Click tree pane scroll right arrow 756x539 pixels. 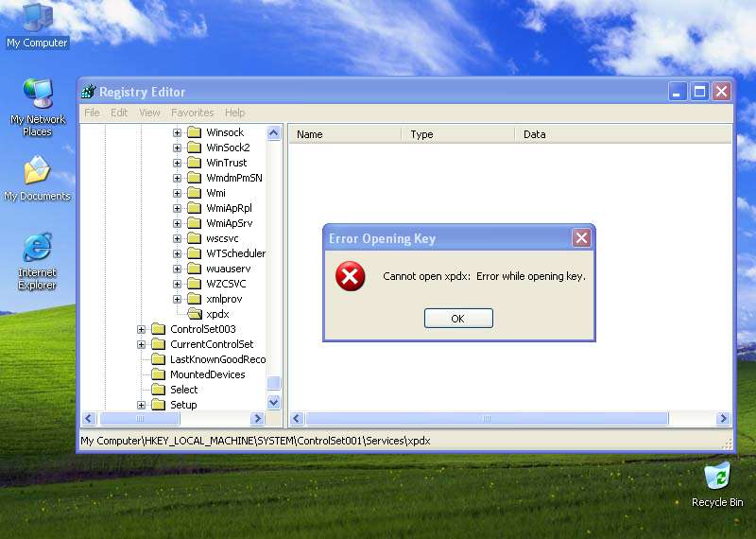(x=257, y=418)
